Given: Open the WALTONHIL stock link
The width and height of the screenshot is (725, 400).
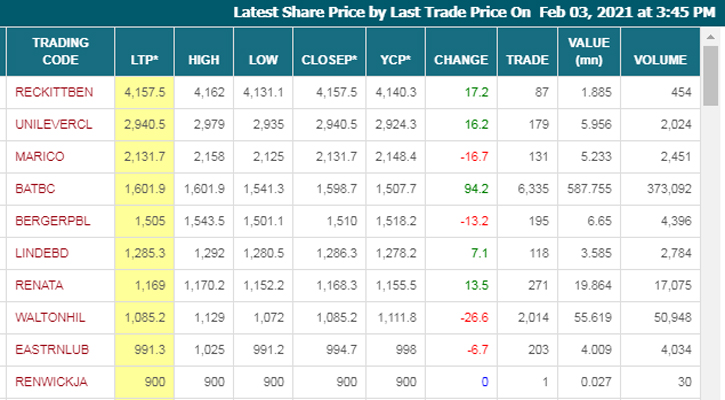Looking at the screenshot, I should point(50,316).
